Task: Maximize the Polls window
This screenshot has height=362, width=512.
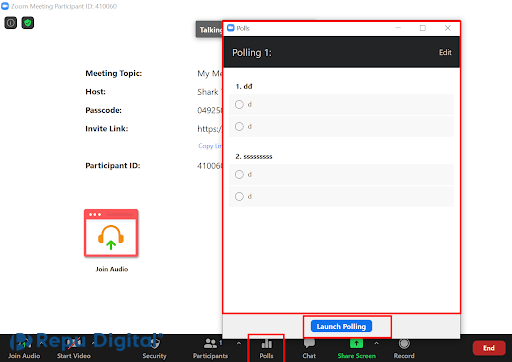Action: point(423,28)
